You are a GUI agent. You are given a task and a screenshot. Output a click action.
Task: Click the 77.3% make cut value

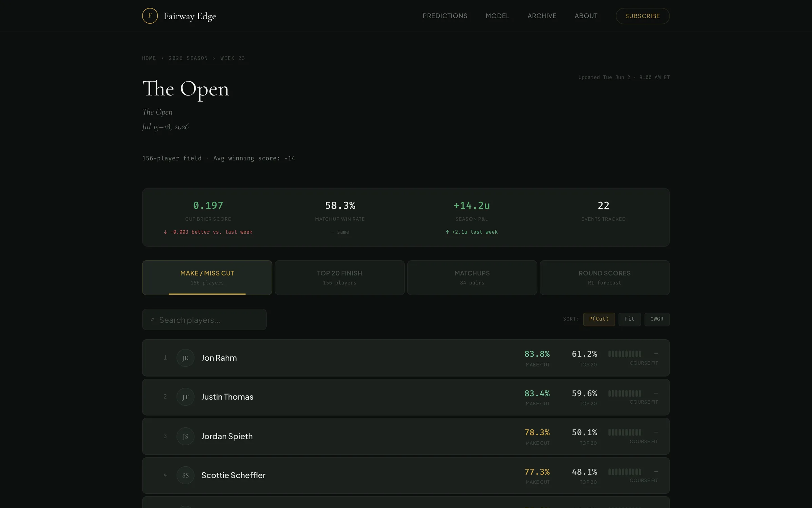537,472
